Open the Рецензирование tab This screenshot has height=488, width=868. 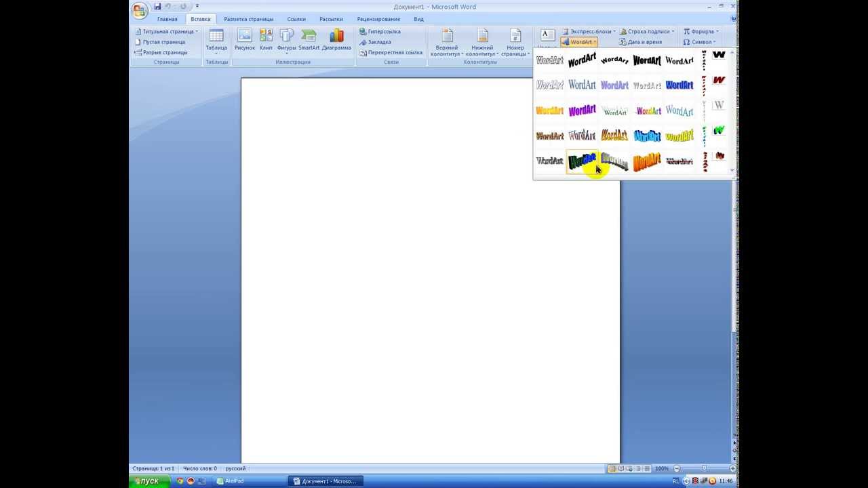[378, 19]
